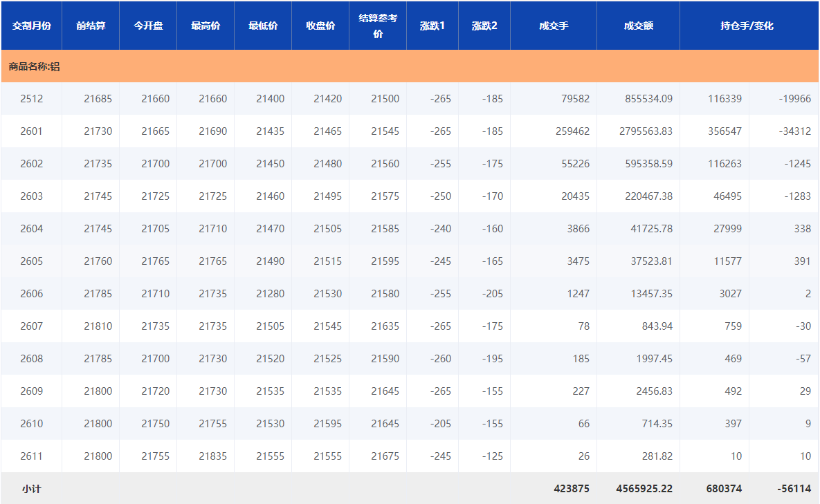Click the 结算参考价 column header
The width and height of the screenshot is (820, 504).
tap(378, 26)
